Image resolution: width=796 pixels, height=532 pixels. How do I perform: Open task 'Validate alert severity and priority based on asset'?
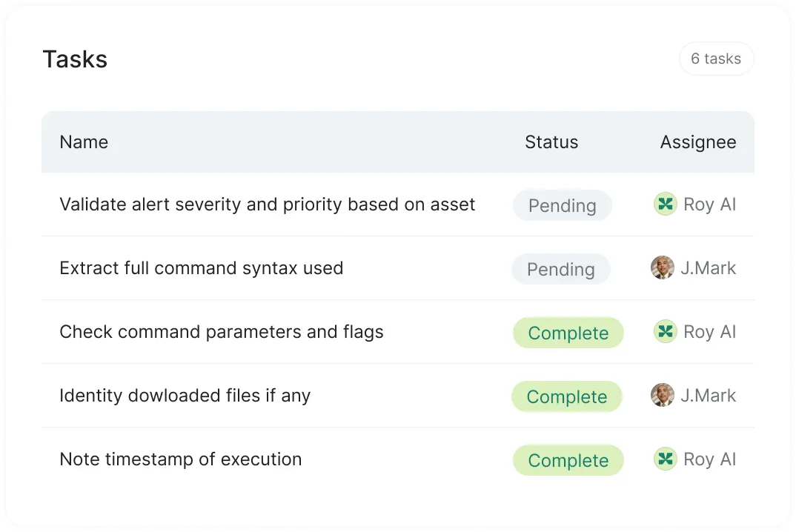click(x=267, y=205)
